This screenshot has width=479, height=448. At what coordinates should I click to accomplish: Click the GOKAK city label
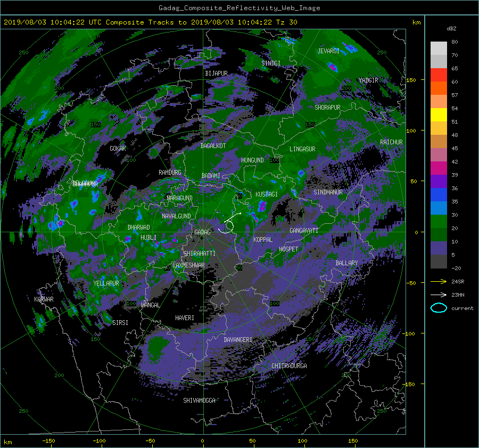pyautogui.click(x=118, y=148)
